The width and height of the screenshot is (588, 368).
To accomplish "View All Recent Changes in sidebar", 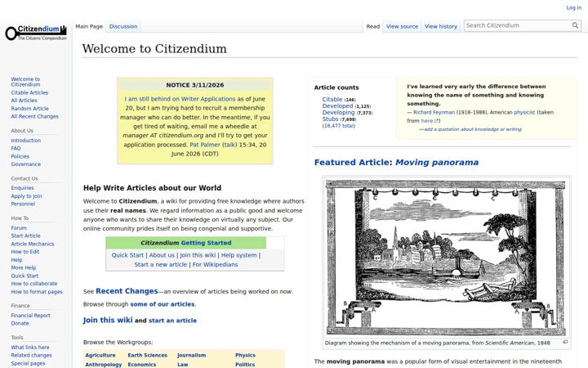I will [x=34, y=116].
